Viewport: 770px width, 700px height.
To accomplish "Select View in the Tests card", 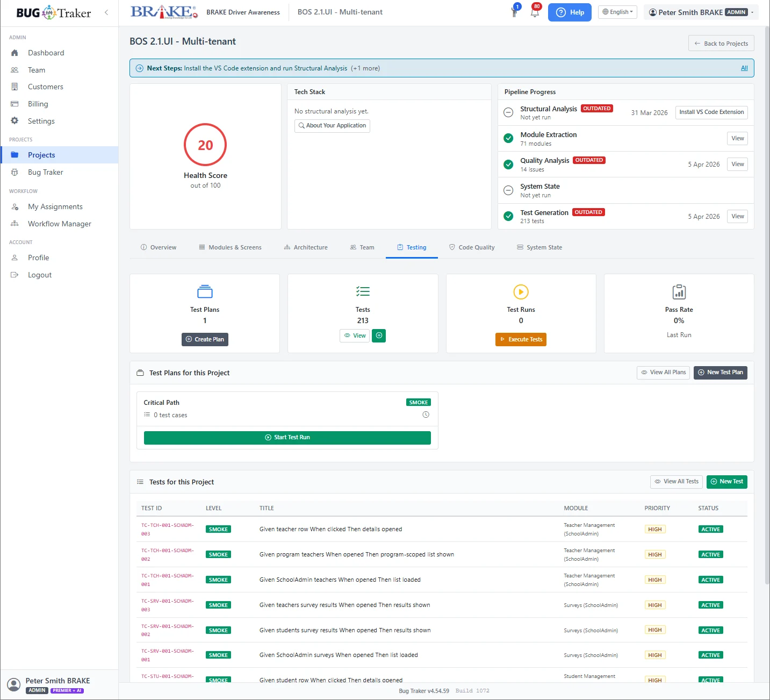I will coord(355,335).
